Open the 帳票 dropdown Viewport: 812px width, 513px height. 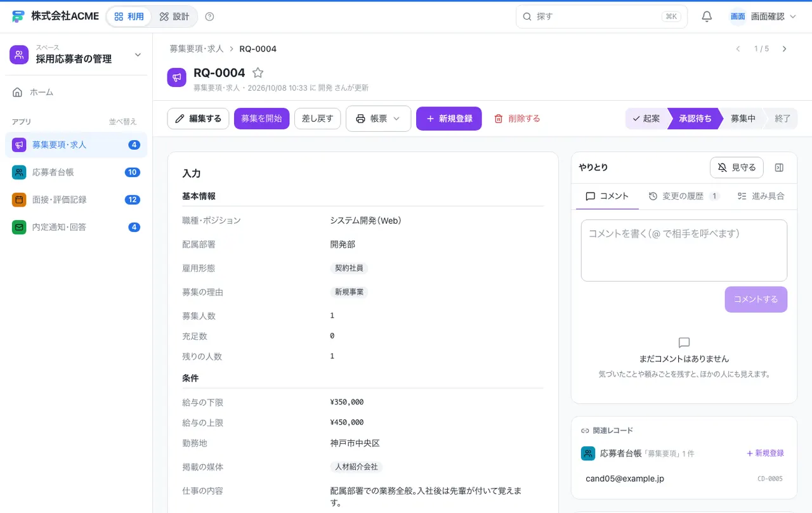[x=378, y=119]
